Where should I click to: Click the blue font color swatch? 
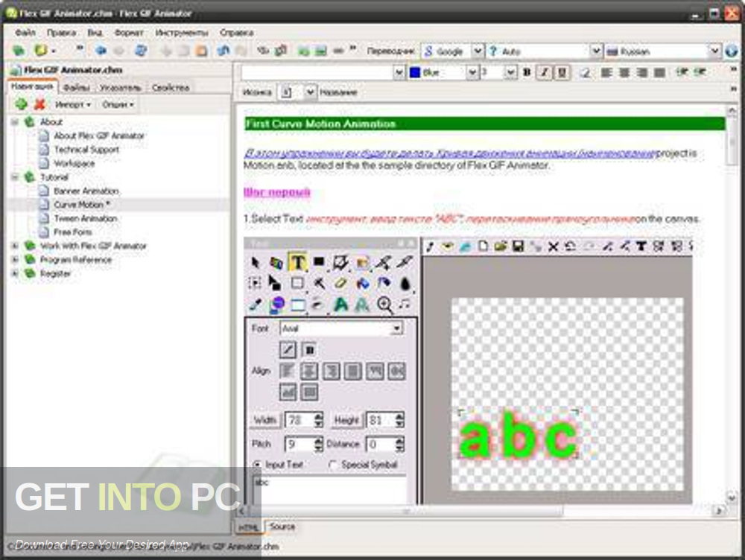(x=415, y=73)
